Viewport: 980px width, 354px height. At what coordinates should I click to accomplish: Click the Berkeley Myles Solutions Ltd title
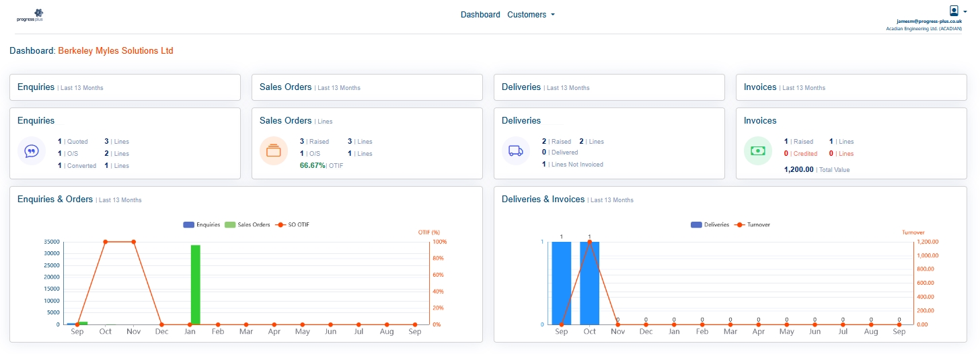point(116,51)
